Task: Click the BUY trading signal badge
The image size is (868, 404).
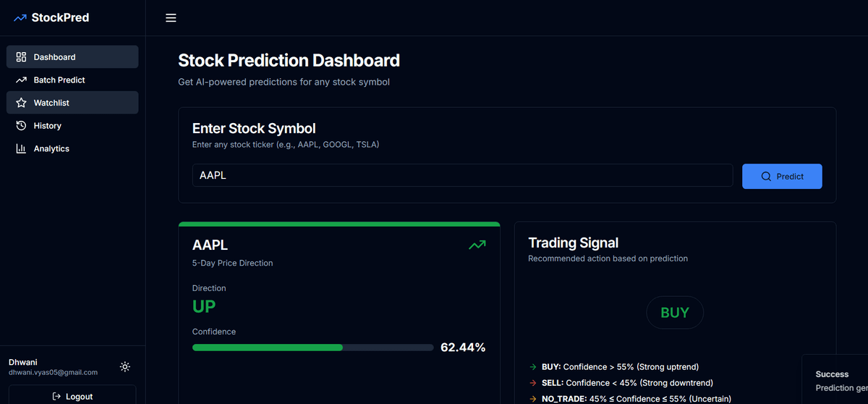Action: pyautogui.click(x=674, y=313)
